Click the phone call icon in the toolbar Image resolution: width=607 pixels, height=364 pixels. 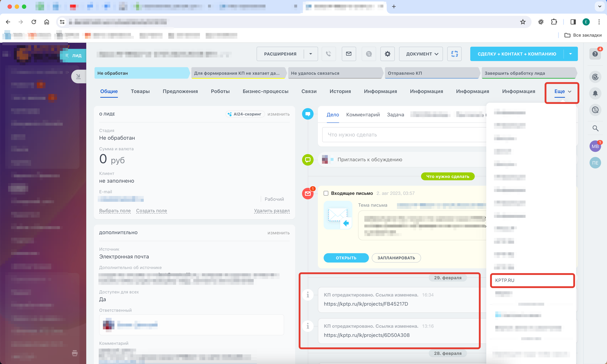coord(328,54)
